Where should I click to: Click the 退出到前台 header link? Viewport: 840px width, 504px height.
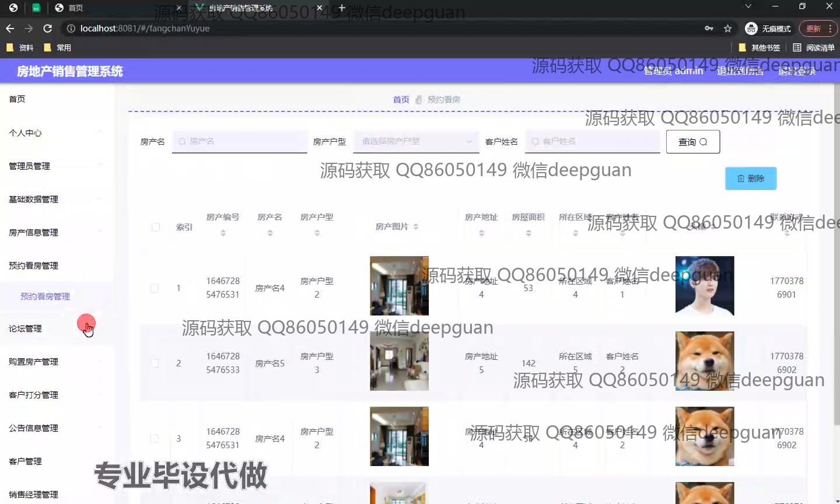tap(740, 71)
